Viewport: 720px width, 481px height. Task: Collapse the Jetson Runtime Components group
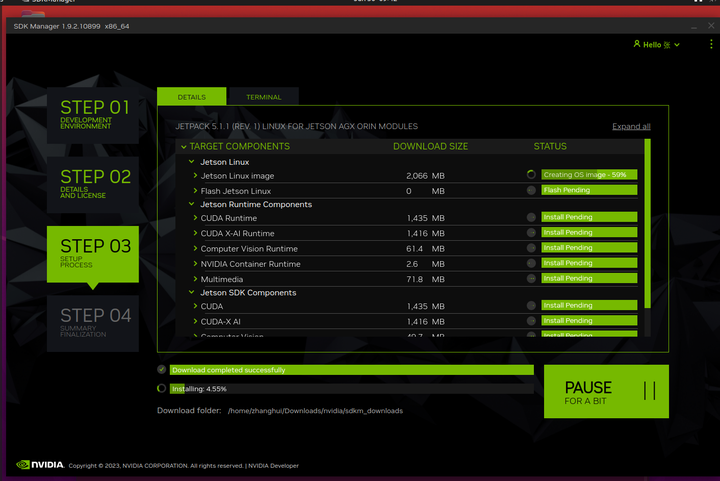click(192, 204)
